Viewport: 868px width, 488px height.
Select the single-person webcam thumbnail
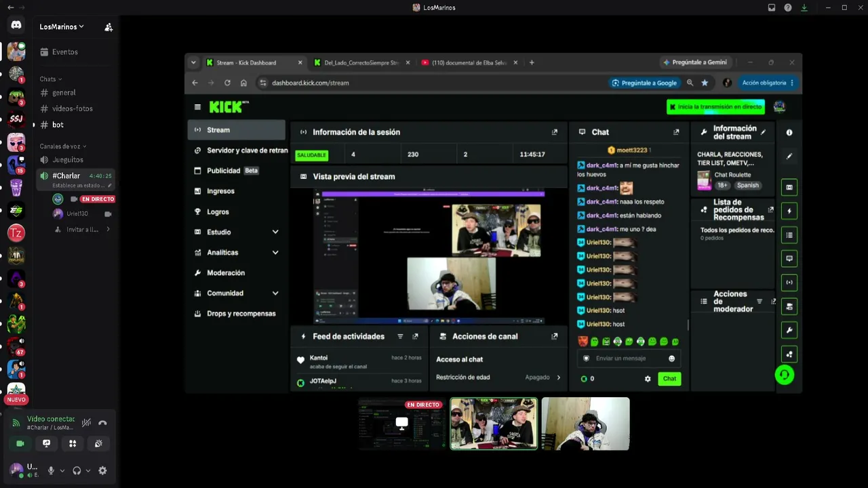pyautogui.click(x=586, y=424)
